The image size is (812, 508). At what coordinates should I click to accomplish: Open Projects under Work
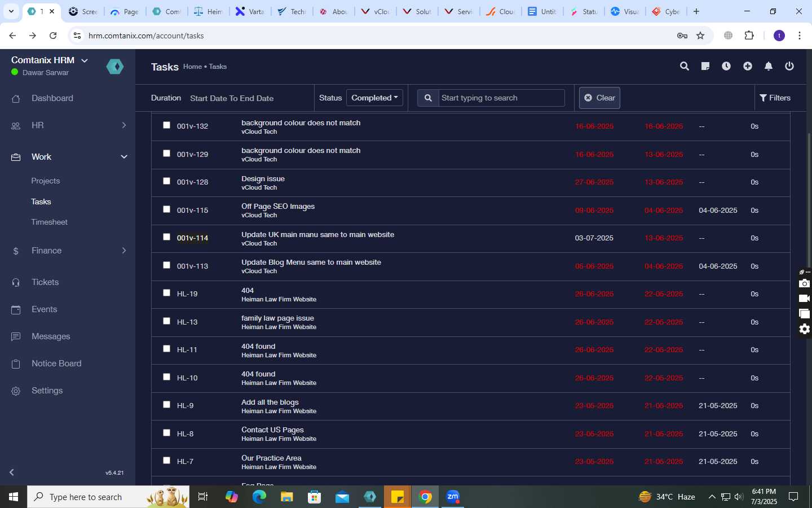tap(46, 181)
